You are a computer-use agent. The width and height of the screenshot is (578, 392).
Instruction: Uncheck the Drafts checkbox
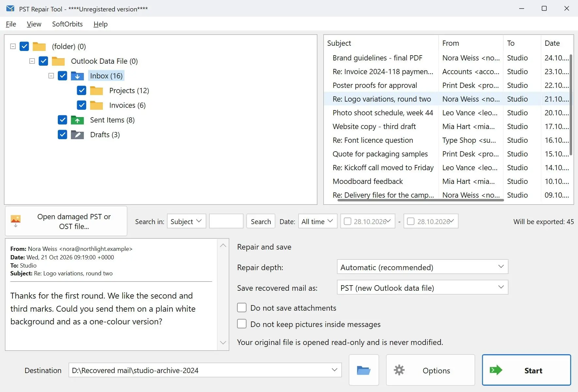(x=62, y=135)
